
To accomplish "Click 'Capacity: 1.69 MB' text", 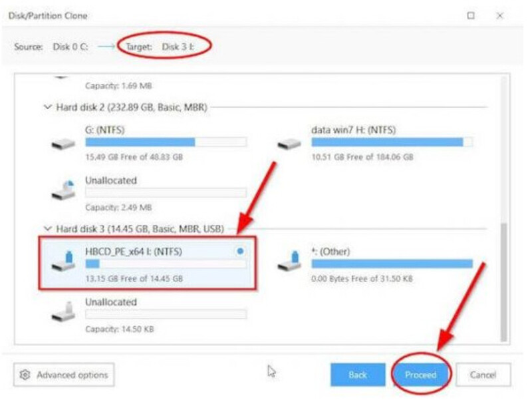I will click(118, 86).
